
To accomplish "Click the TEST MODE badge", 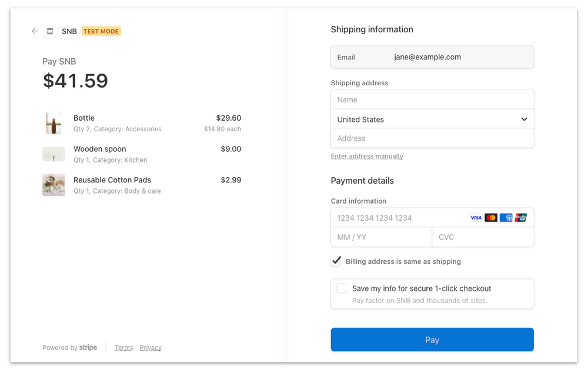I will coord(101,31).
